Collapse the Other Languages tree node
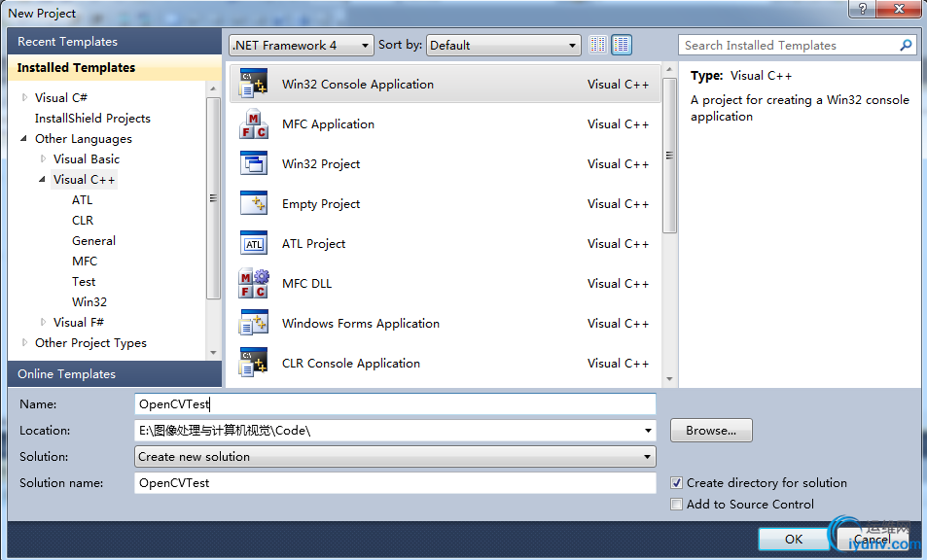This screenshot has width=927, height=560. (23, 138)
